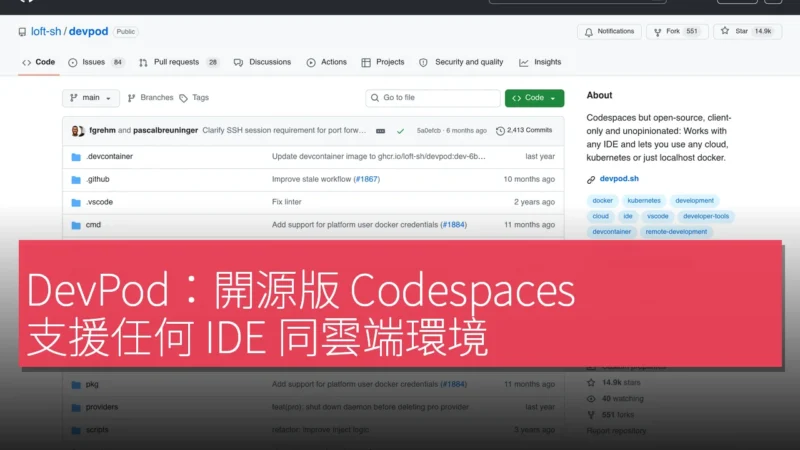Click the development topic tag
This screenshot has width=800, height=450.
[x=694, y=201]
